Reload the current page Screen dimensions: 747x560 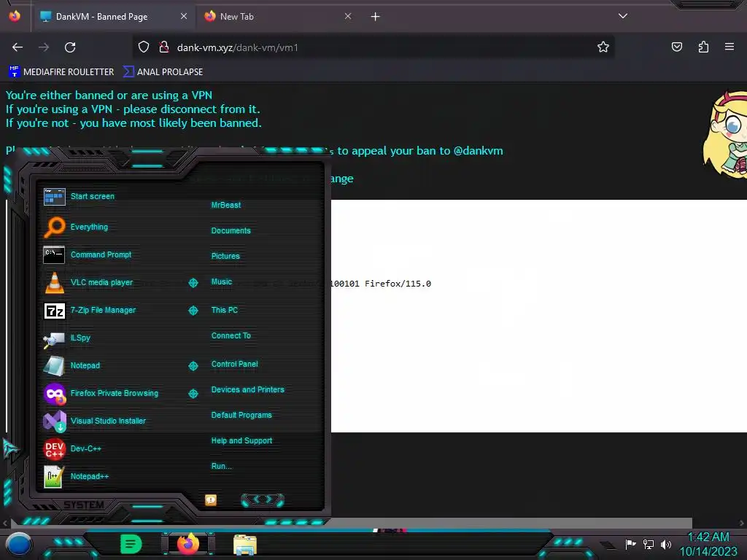(70, 47)
